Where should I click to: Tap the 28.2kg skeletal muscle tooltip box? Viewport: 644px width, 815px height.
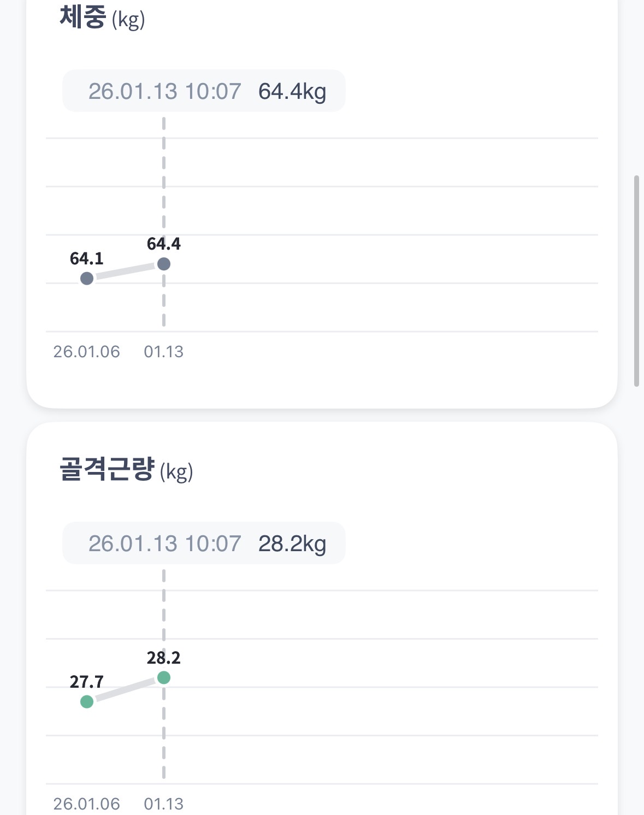coord(204,544)
